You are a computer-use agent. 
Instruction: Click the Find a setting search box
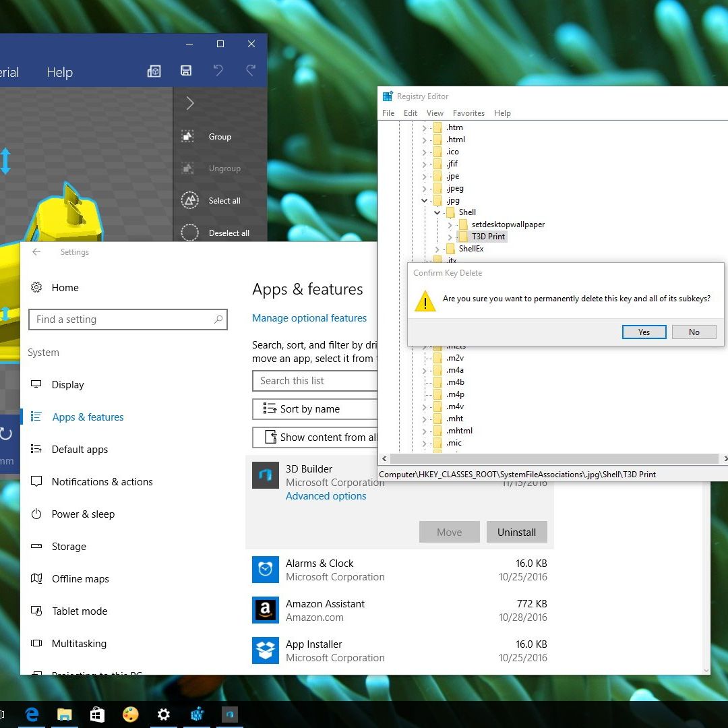coord(127,320)
